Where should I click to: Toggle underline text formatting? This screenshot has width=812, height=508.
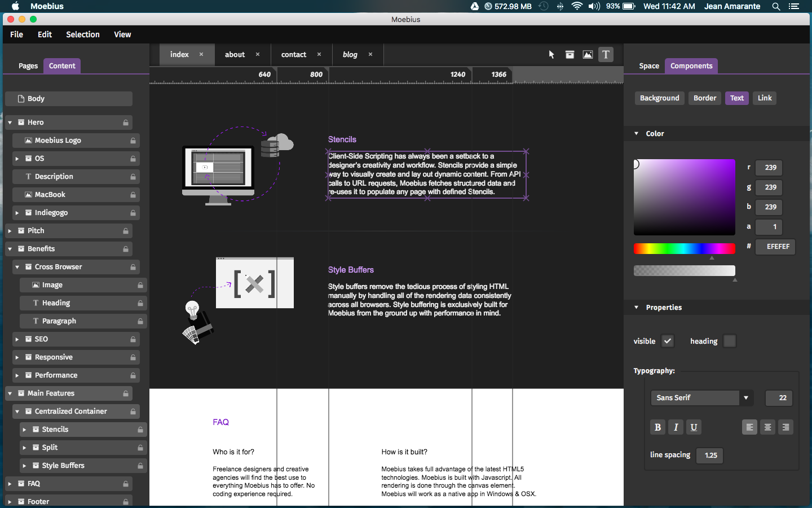[694, 427]
